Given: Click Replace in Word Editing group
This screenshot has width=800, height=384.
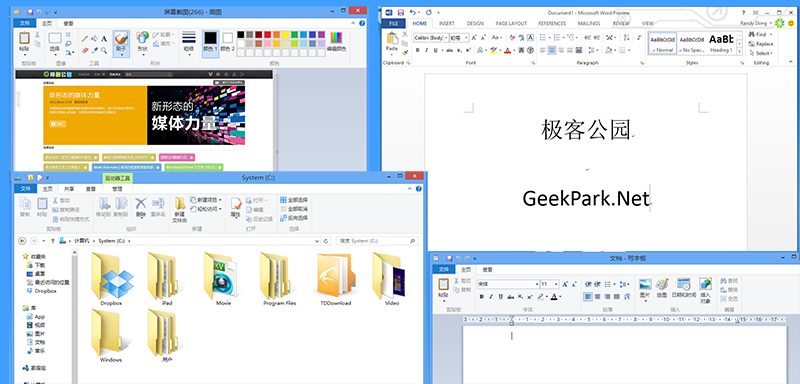Looking at the screenshot, I should coord(761,44).
